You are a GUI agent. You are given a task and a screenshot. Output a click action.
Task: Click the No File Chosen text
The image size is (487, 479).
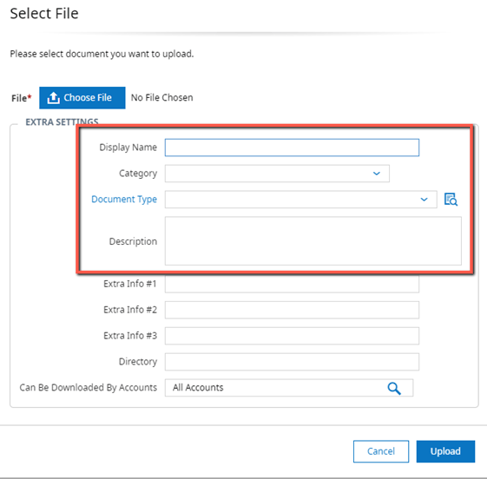click(162, 98)
